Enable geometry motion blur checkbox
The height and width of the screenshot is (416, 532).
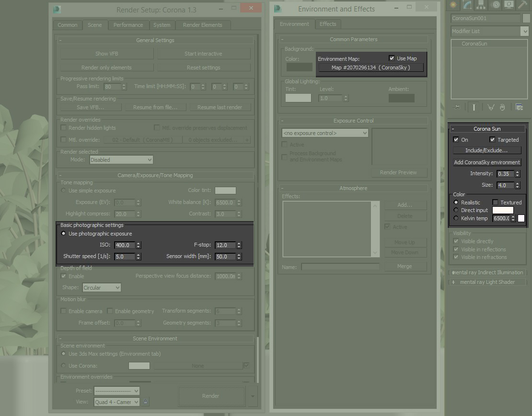click(x=110, y=311)
